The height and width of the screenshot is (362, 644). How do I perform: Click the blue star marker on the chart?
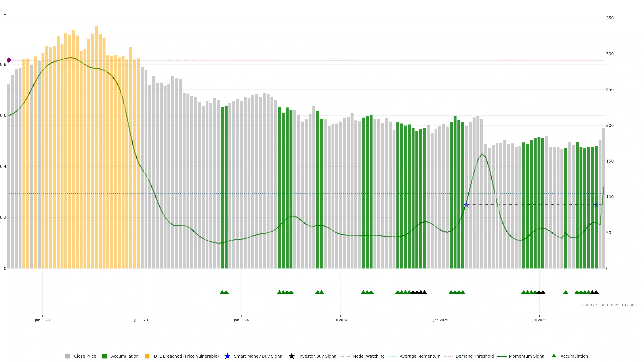tap(467, 205)
